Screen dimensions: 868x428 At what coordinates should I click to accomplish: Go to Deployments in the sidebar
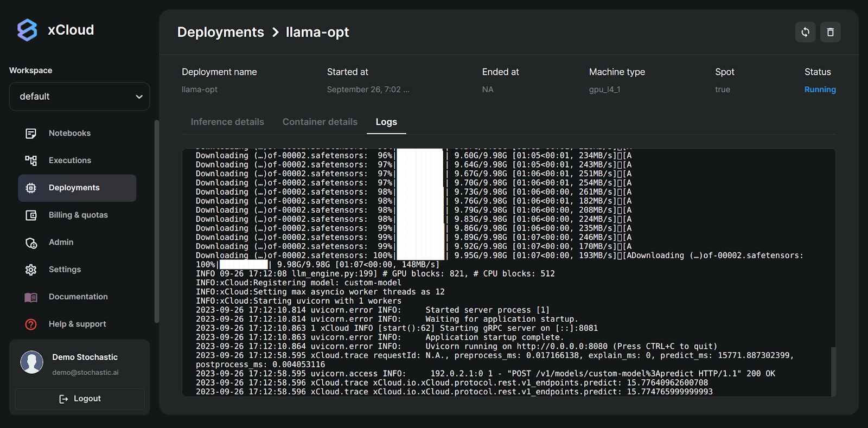click(x=77, y=188)
